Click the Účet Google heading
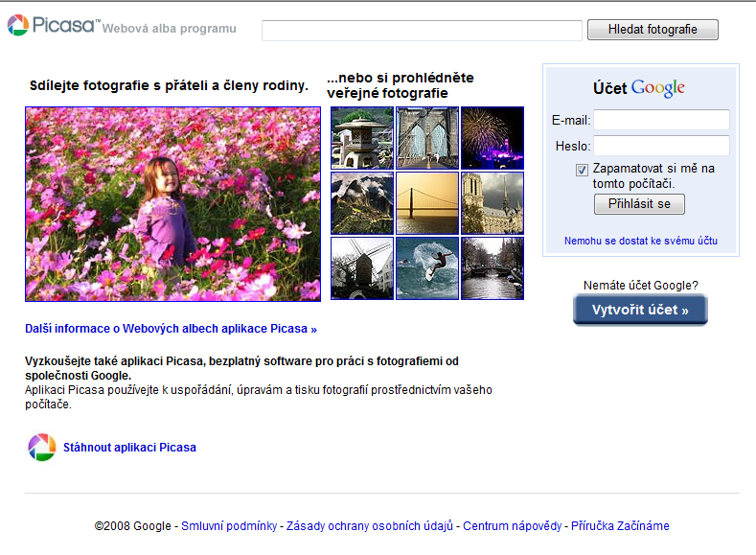The height and width of the screenshot is (555, 756). [639, 88]
